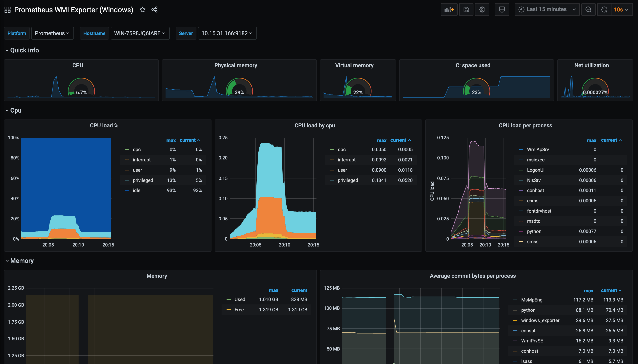Hide the idle series in CPU load %
Screen dimensions: 638x364
(x=136, y=190)
